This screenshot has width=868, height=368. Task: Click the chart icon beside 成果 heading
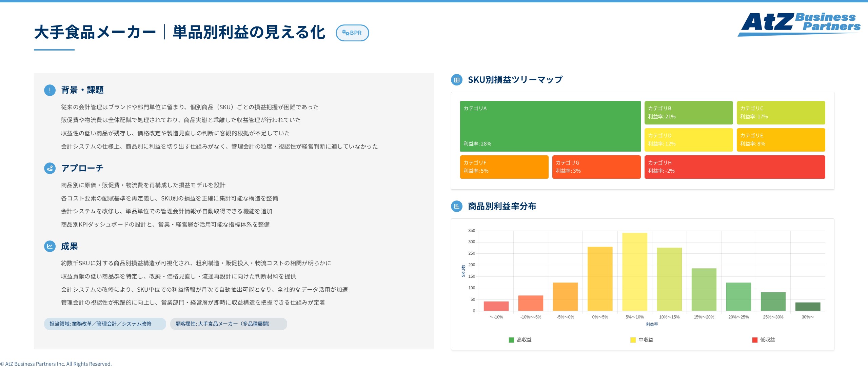[50, 247]
